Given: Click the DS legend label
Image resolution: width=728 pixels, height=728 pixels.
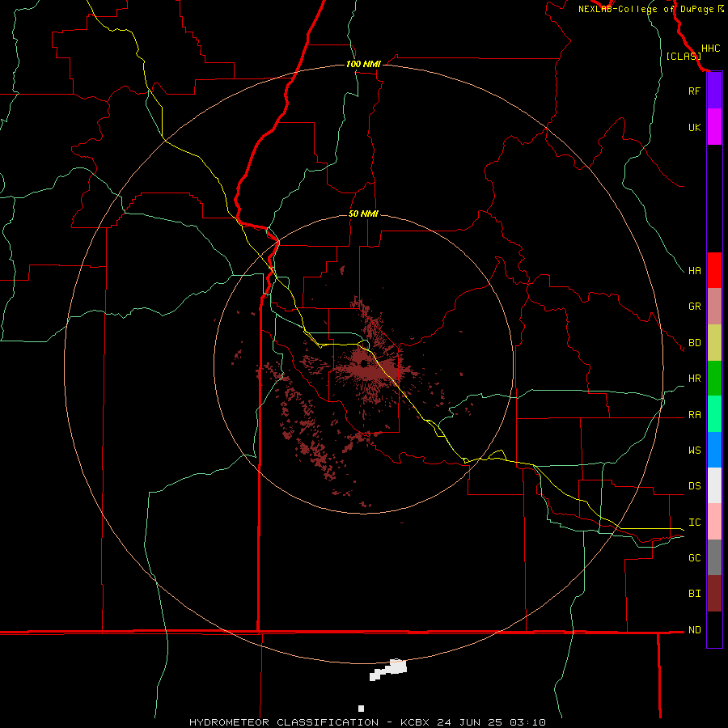Looking at the screenshot, I should click(694, 486).
